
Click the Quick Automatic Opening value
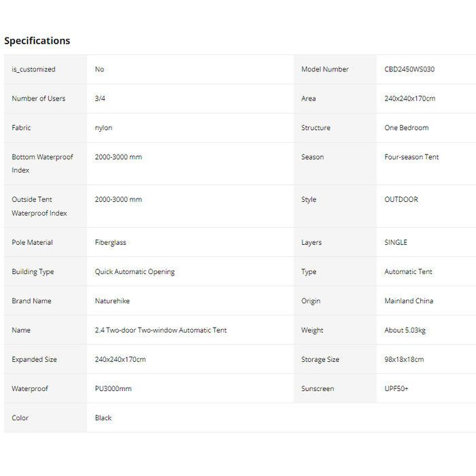(135, 271)
